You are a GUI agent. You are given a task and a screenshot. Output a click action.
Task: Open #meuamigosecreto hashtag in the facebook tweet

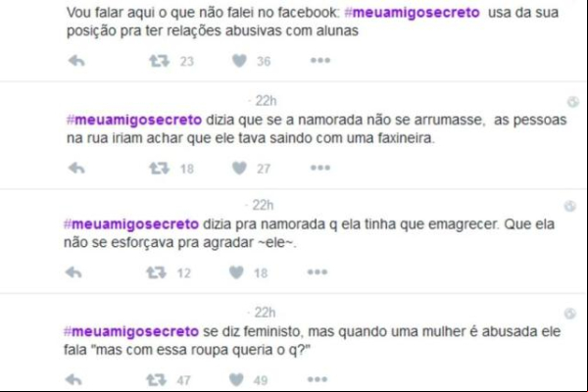point(412,13)
